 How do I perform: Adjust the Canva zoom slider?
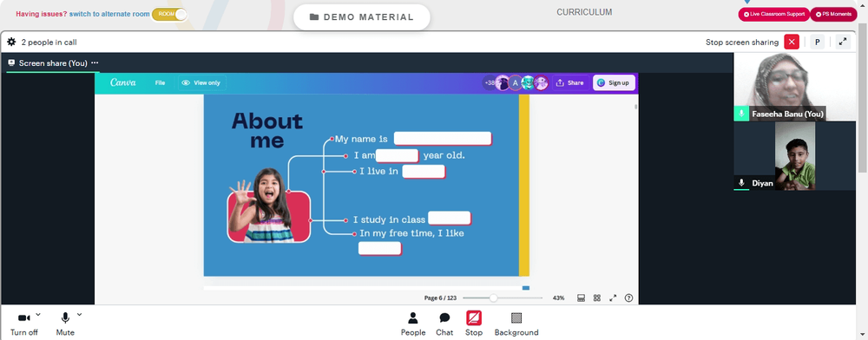pos(493,298)
